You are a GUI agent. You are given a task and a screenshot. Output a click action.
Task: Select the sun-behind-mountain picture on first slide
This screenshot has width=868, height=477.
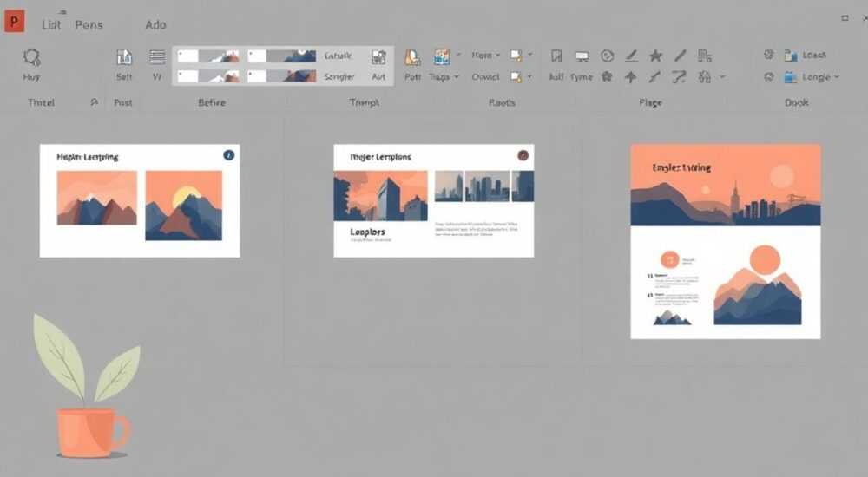(184, 206)
